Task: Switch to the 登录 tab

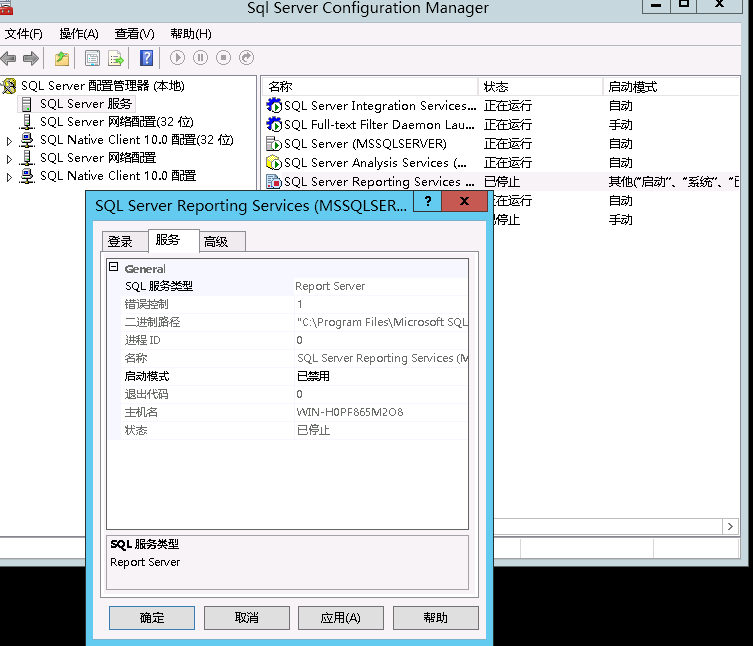Action: [x=125, y=242]
